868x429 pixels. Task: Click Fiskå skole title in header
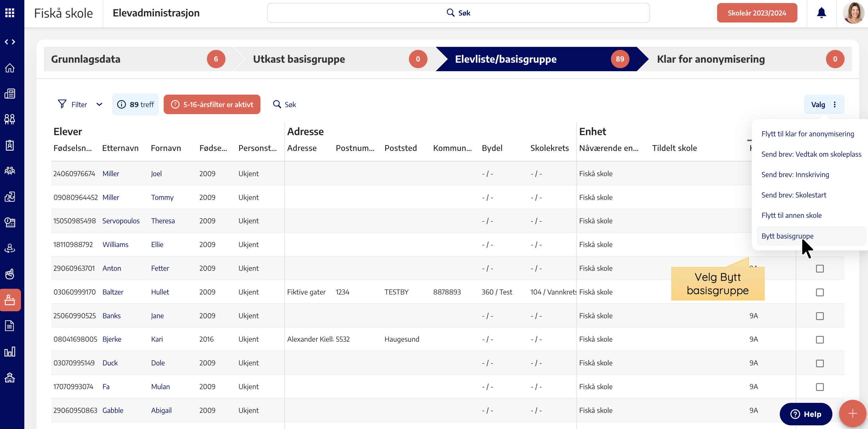click(x=63, y=13)
